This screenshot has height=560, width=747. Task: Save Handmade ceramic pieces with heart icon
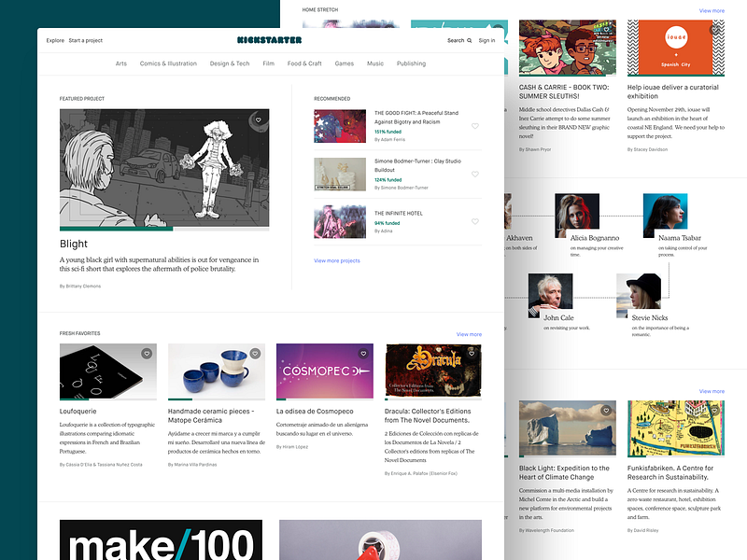click(x=255, y=354)
